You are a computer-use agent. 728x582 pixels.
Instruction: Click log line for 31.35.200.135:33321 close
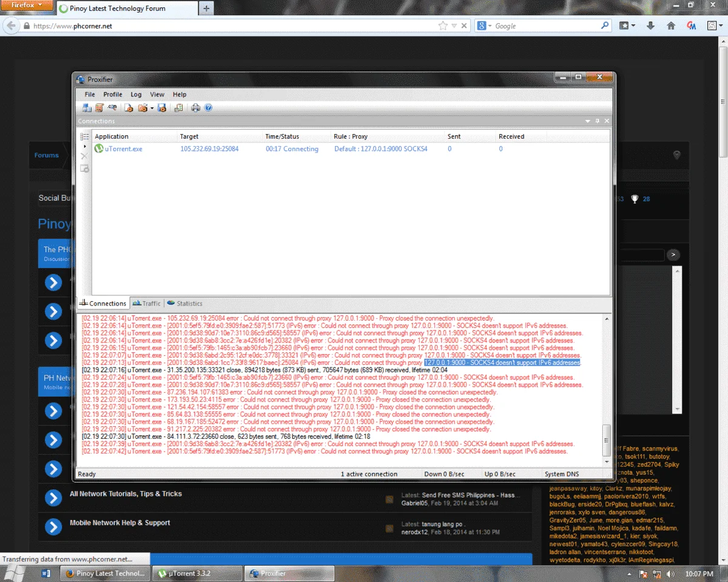pyautogui.click(x=264, y=370)
